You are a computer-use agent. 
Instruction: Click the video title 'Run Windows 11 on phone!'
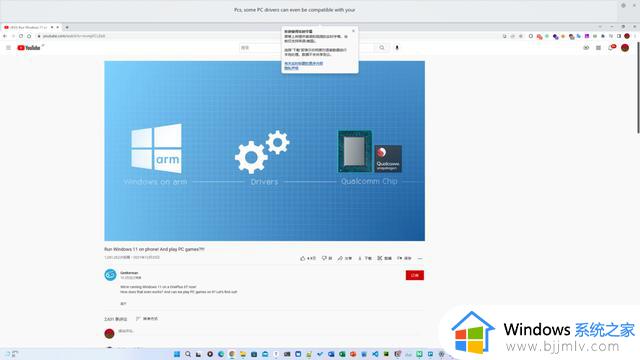pos(154,249)
